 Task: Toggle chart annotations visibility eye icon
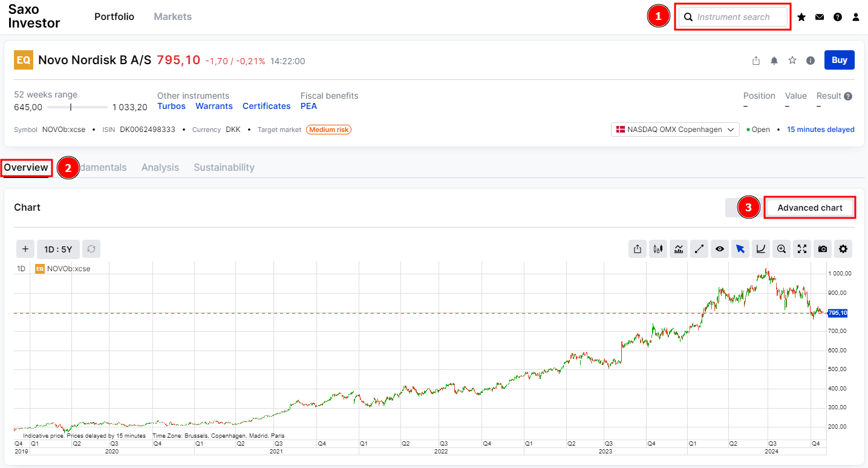[x=720, y=249]
